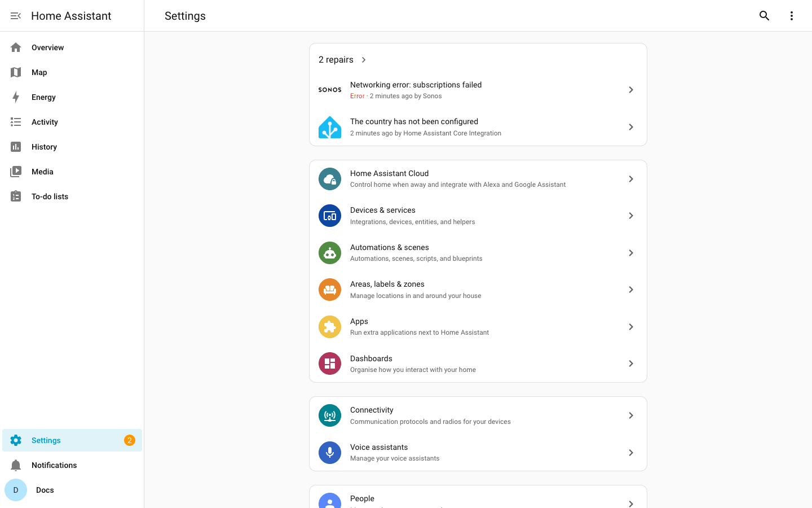
Task: Open Energy lightning bolt icon
Action: click(16, 97)
